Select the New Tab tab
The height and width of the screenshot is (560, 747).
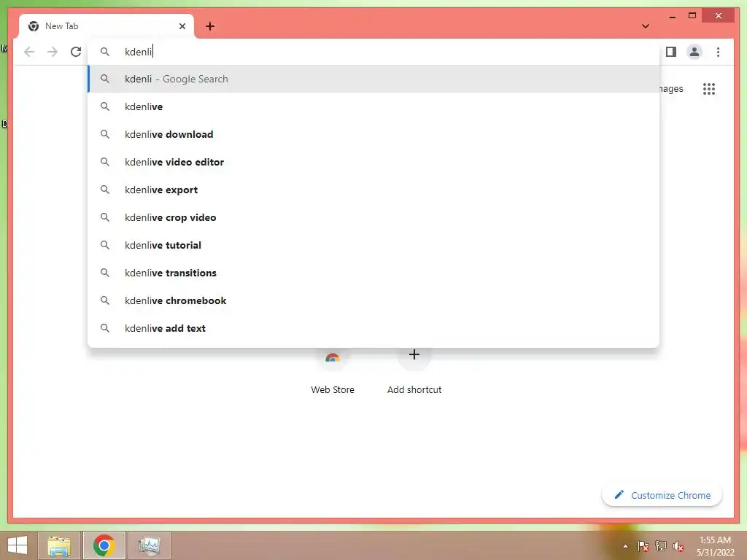(107, 26)
